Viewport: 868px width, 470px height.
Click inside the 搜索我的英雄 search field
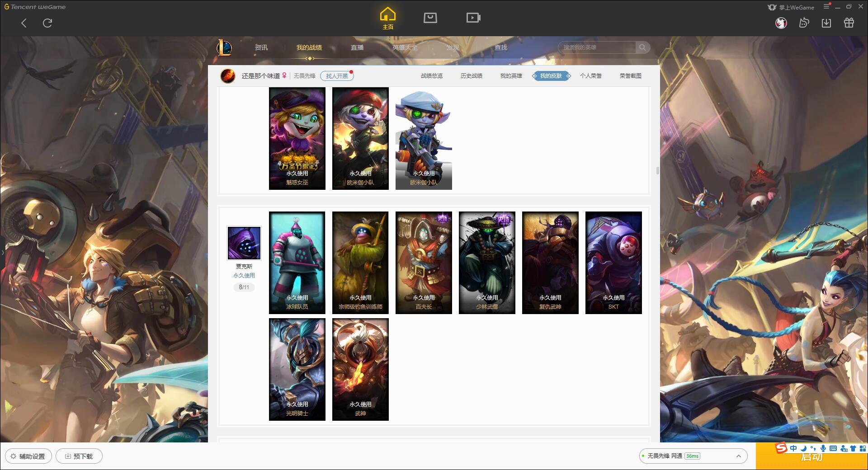(597, 47)
